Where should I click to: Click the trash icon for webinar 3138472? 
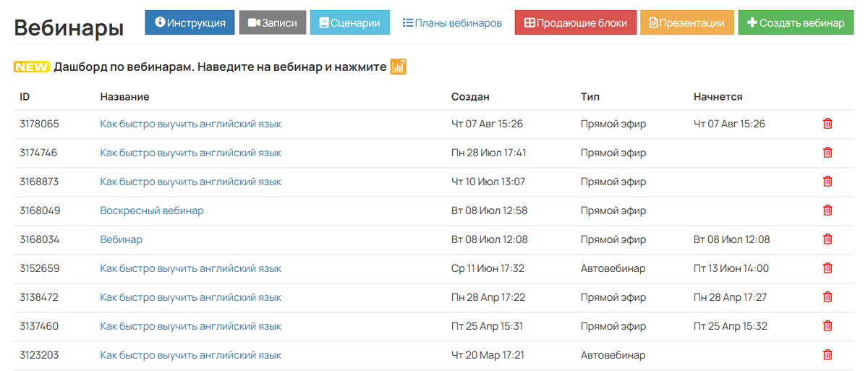[827, 297]
